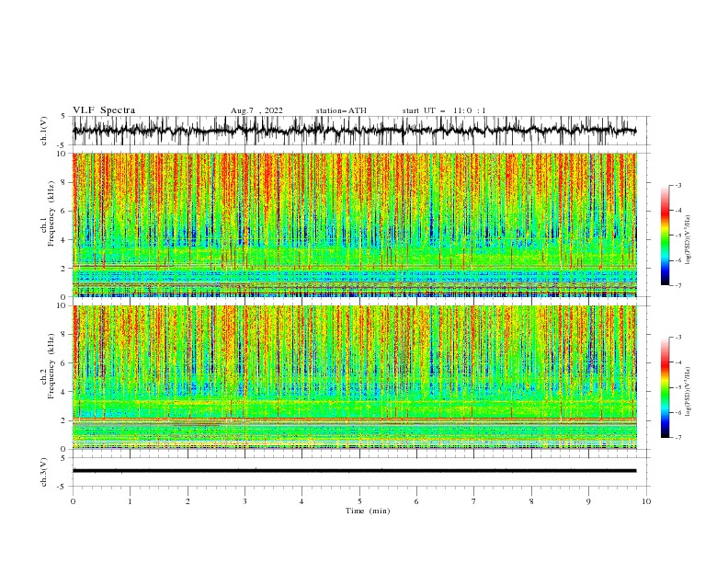Click the "station=ATH" header label
This screenshot has width=728, height=563.
(341, 110)
